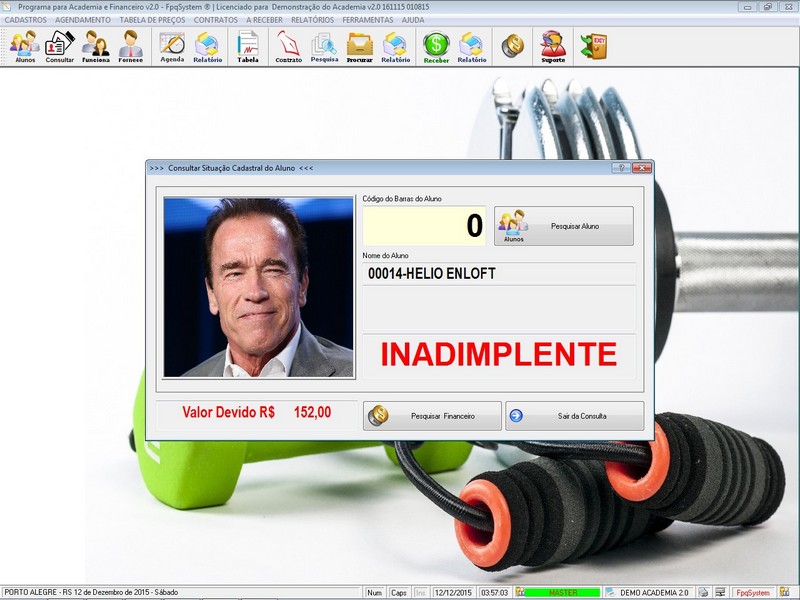Click the users icon beside MASTER label
This screenshot has width=800, height=600.
pyautogui.click(x=520, y=592)
